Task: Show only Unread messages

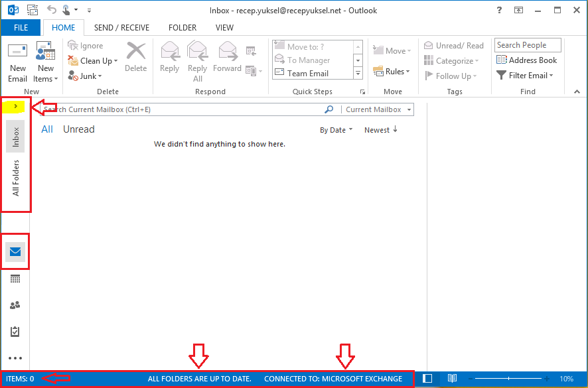Action: pos(79,129)
